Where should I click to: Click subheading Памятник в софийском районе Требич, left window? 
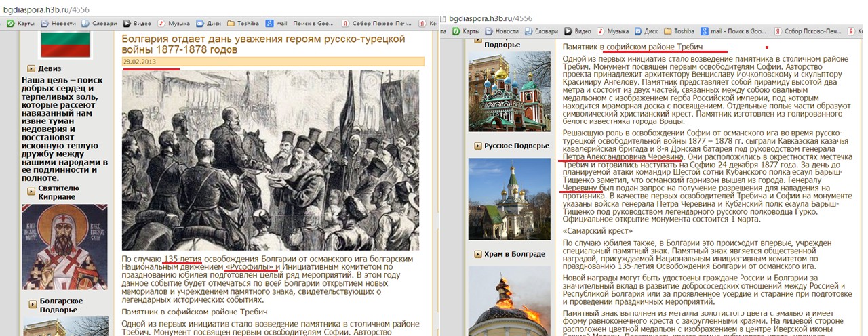(195, 311)
